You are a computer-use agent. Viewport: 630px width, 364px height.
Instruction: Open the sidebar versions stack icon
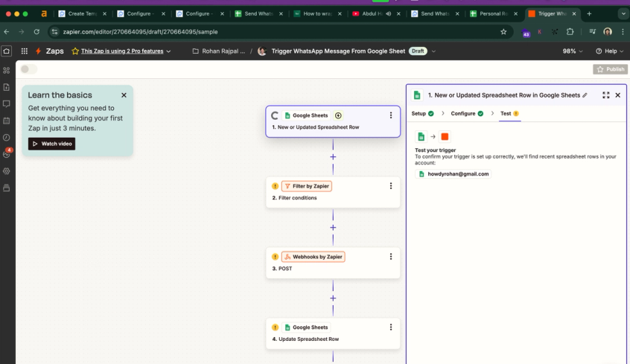(7, 188)
